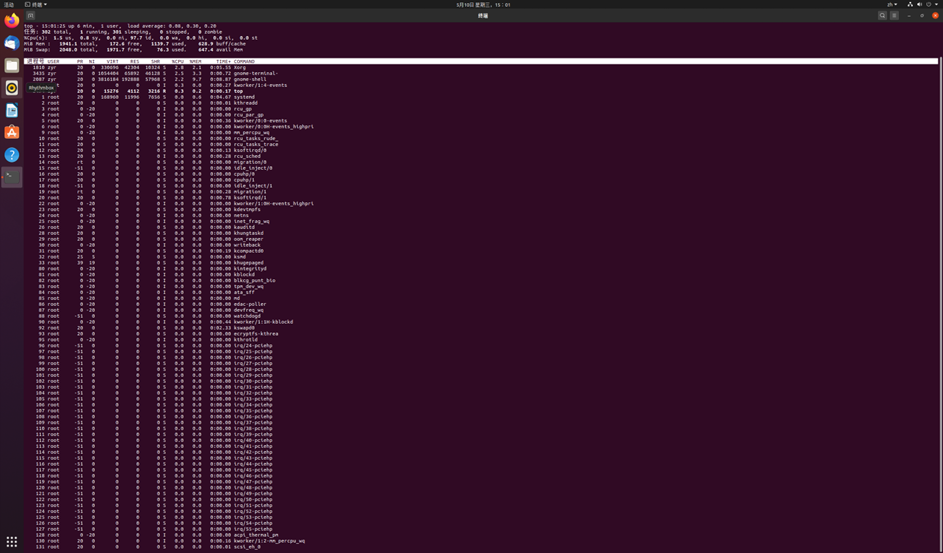Open Ubuntu Software from the dock
Viewport: 943px width, 553px height.
[11, 132]
